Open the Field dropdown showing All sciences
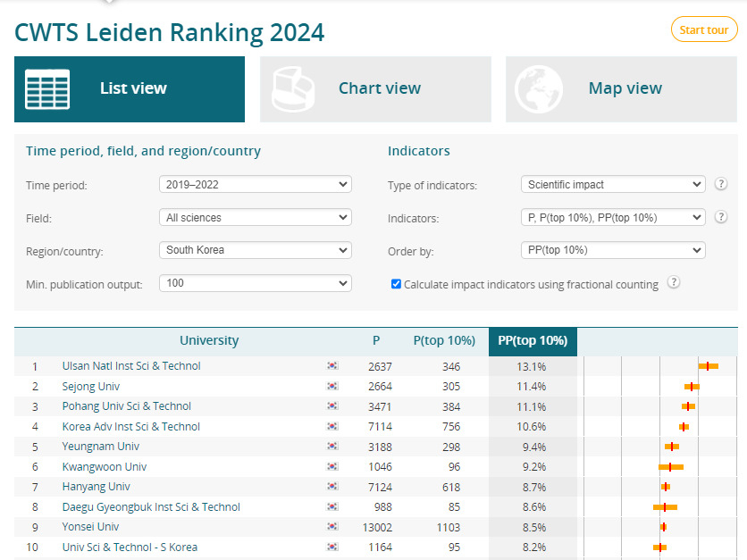This screenshot has width=747, height=560. [256, 218]
